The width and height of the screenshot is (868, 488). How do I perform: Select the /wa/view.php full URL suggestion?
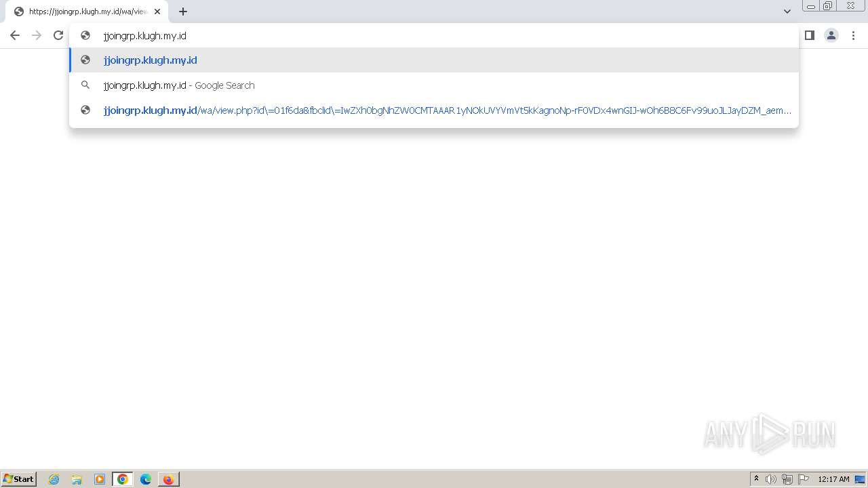point(434,110)
